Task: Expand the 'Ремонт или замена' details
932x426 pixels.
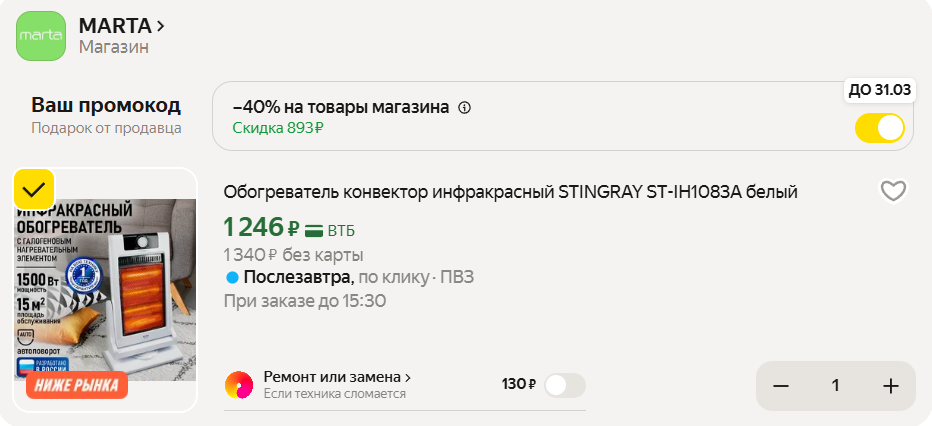Action: point(337,377)
